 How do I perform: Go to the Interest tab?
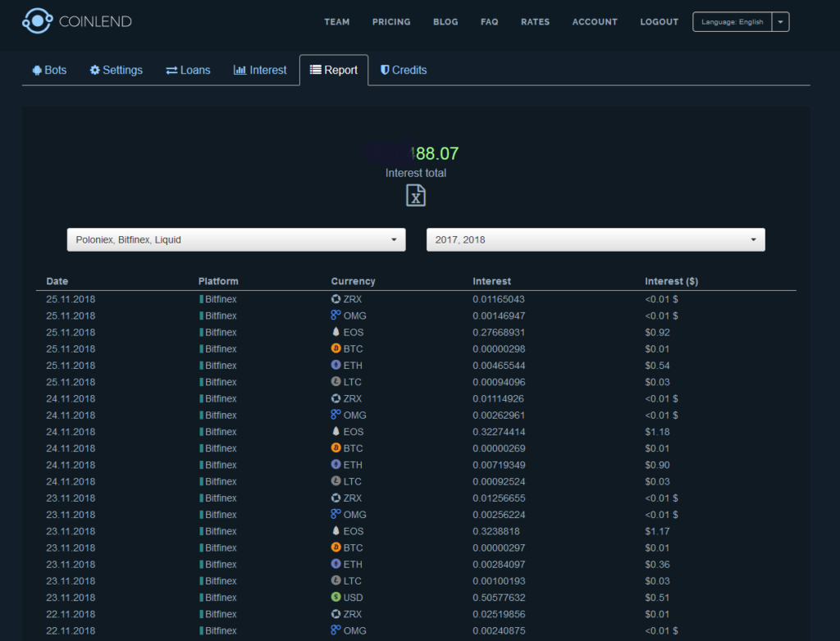pyautogui.click(x=260, y=70)
